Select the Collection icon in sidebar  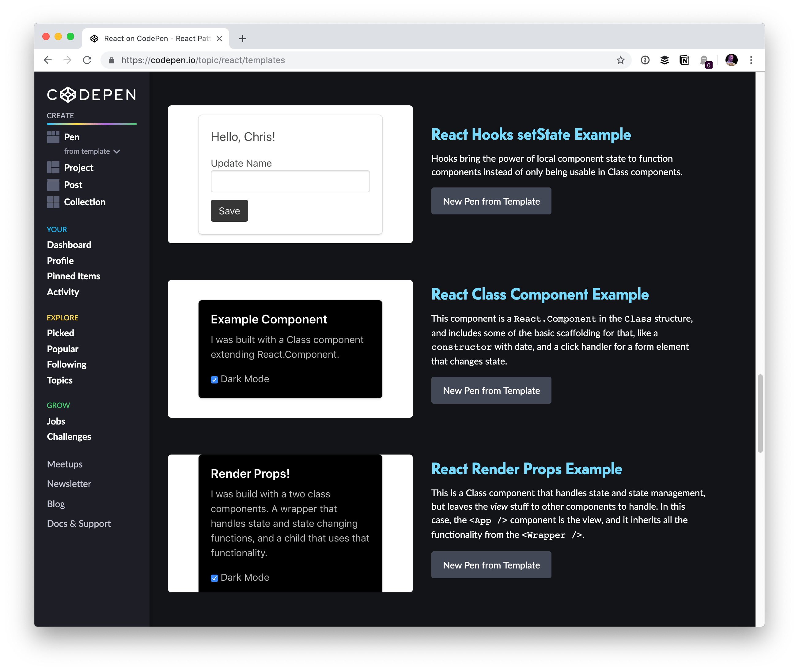(x=54, y=202)
